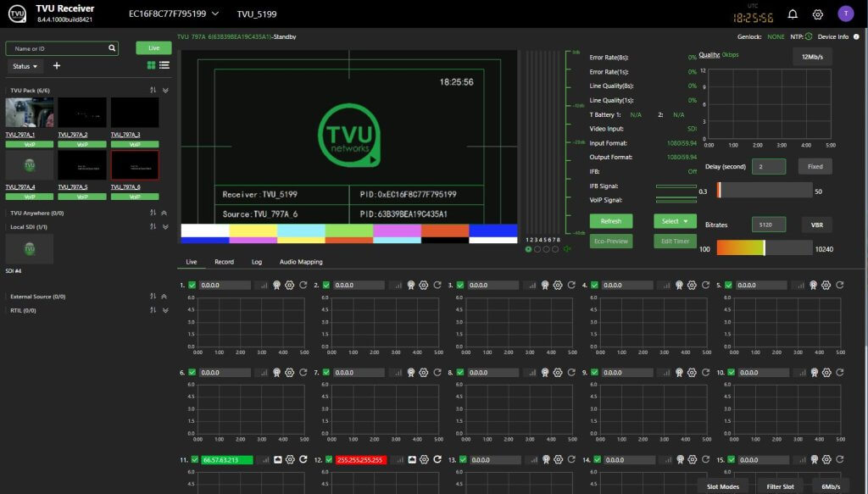Viewport: 868px width, 494px height.
Task: Expand the TVU Anywhere group chevron
Action: click(x=164, y=213)
